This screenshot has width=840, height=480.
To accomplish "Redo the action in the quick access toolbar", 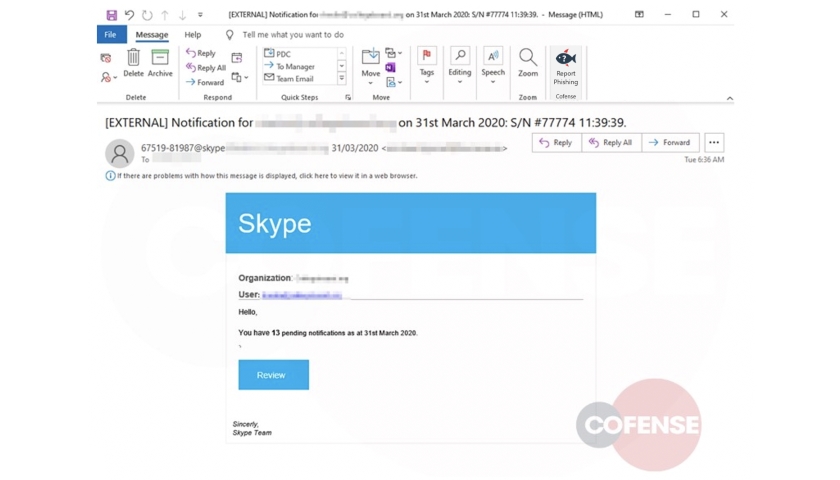I will pyautogui.click(x=147, y=15).
